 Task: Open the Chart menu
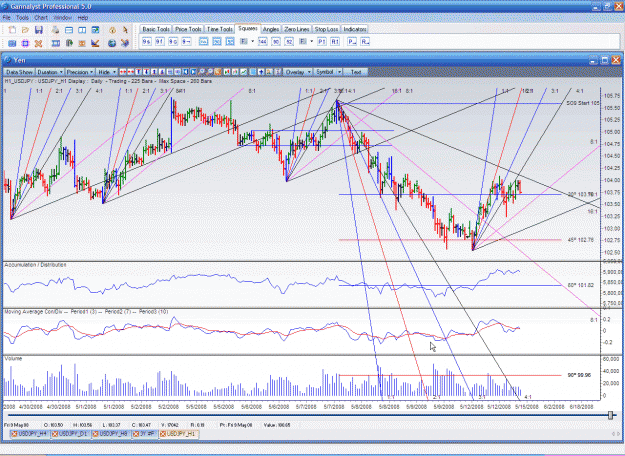(41, 18)
